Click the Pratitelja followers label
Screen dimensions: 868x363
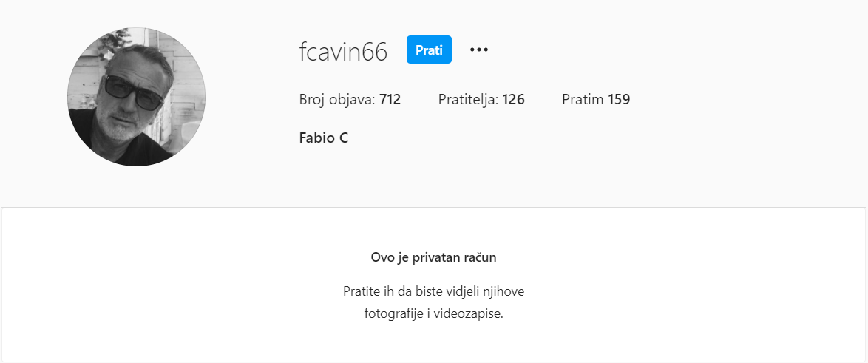coord(468,100)
